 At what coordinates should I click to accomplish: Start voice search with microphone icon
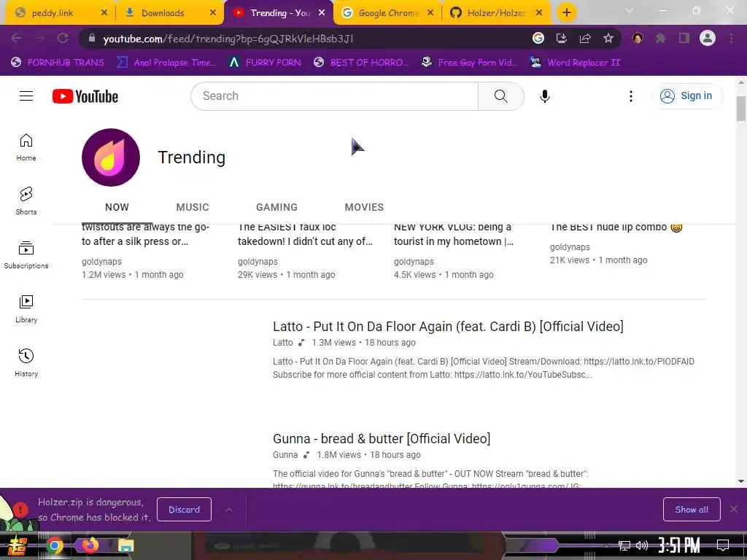(544, 96)
